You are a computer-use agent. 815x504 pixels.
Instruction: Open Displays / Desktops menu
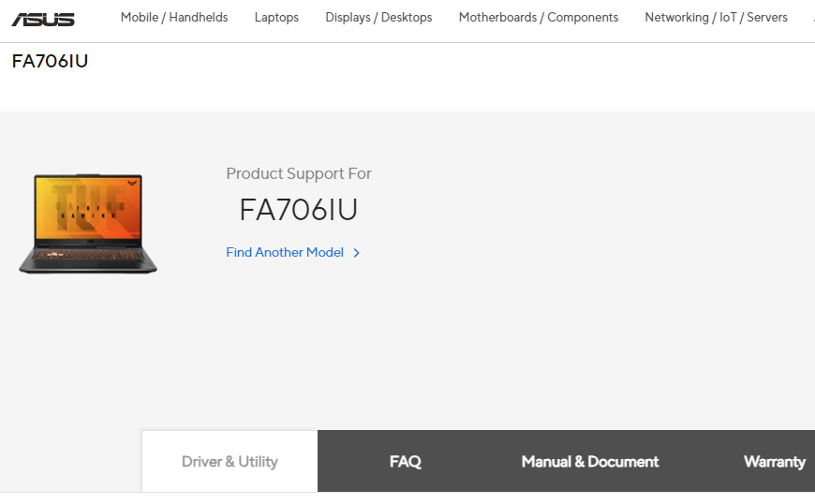378,17
